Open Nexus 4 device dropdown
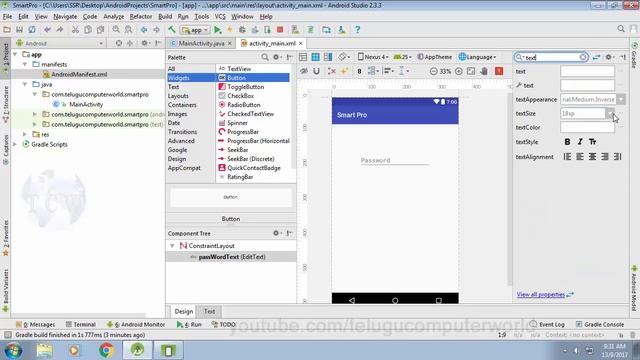The image size is (640, 360). coord(373,57)
